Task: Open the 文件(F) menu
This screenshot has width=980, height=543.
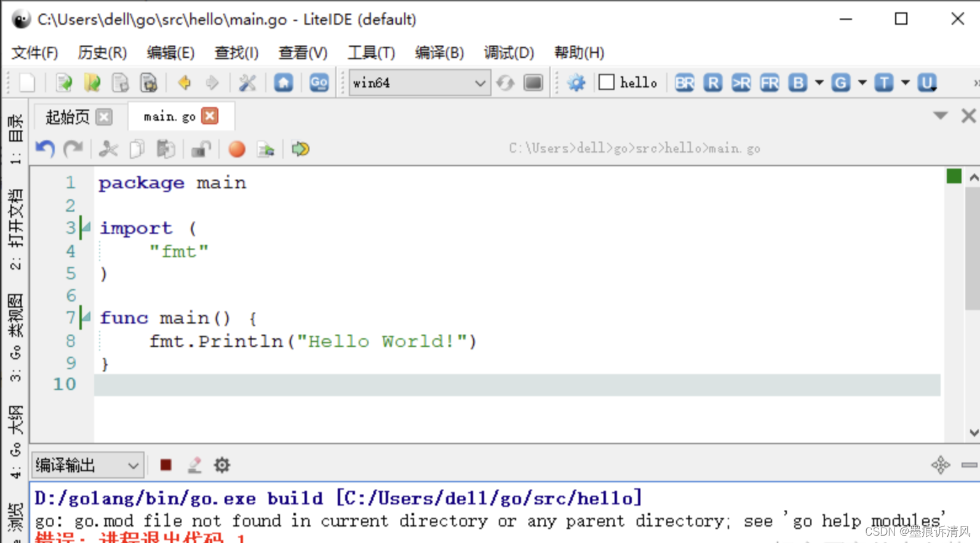Action: 34,53
